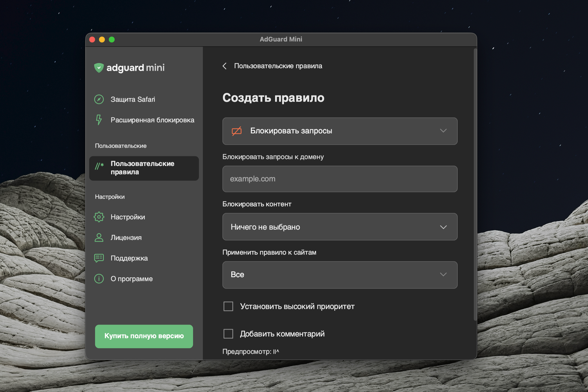Focus the example.com domain input field
Screen dimensions: 588x392
point(340,179)
